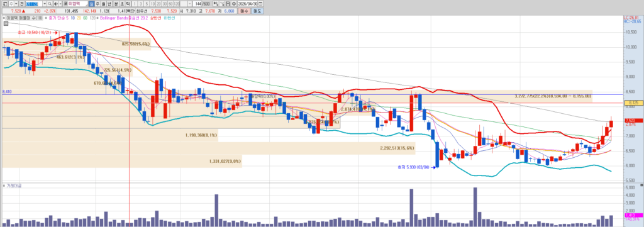Click the save diskette toolbar icon

(x=228, y=4)
